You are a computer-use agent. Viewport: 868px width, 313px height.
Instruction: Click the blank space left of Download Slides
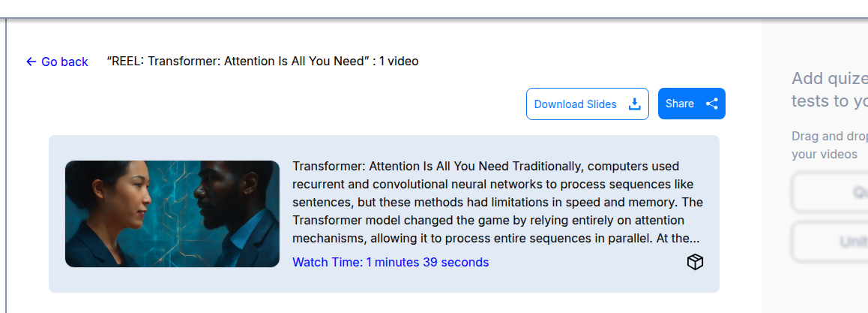pos(300,104)
